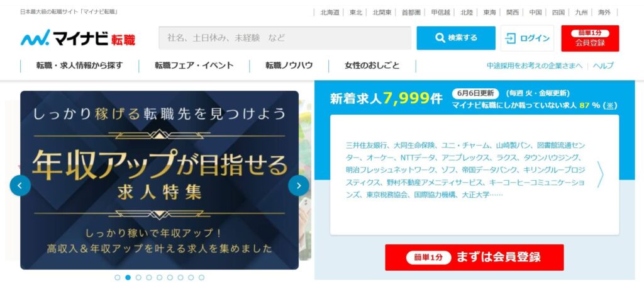
Task: Click the red 会員登録 header button
Action: pyautogui.click(x=590, y=38)
